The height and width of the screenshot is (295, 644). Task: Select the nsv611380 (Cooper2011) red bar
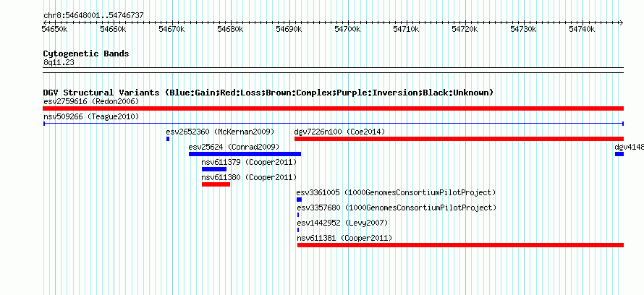216,184
